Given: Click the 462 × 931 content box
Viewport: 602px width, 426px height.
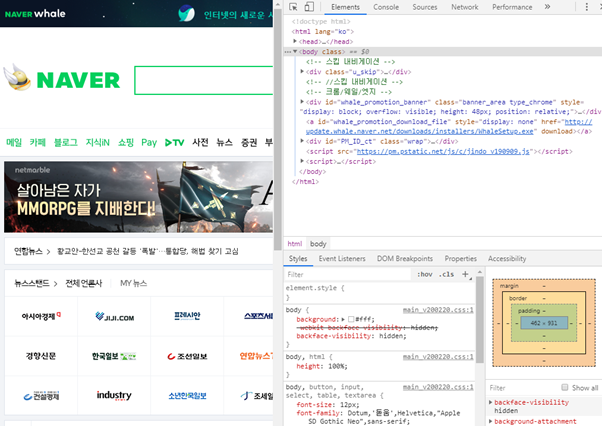Looking at the screenshot, I should pos(544,323).
